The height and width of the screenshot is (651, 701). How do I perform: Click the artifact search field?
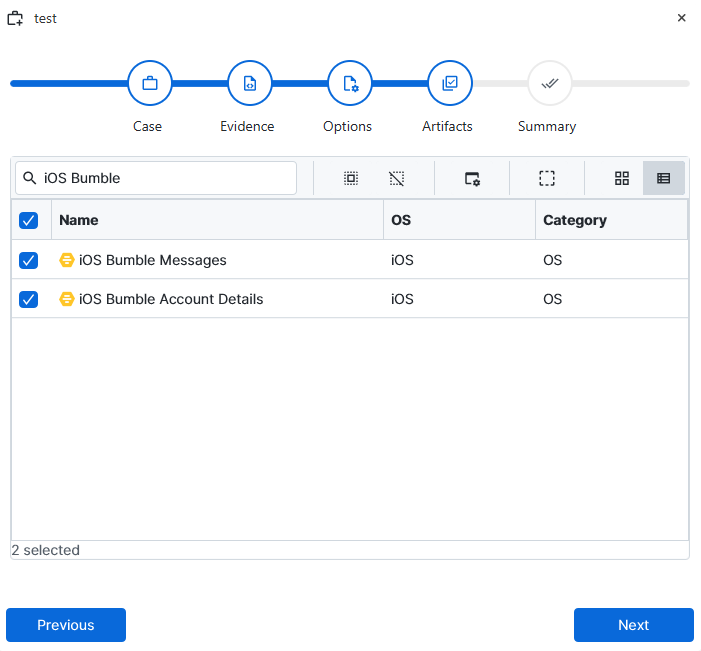pyautogui.click(x=165, y=178)
